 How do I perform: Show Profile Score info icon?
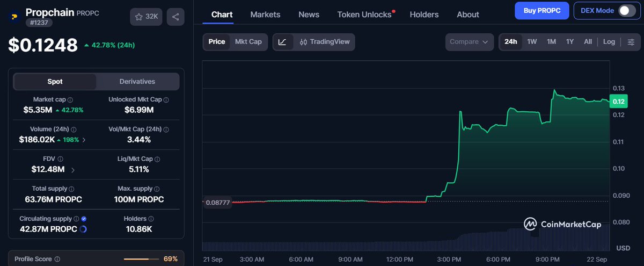[x=57, y=259]
